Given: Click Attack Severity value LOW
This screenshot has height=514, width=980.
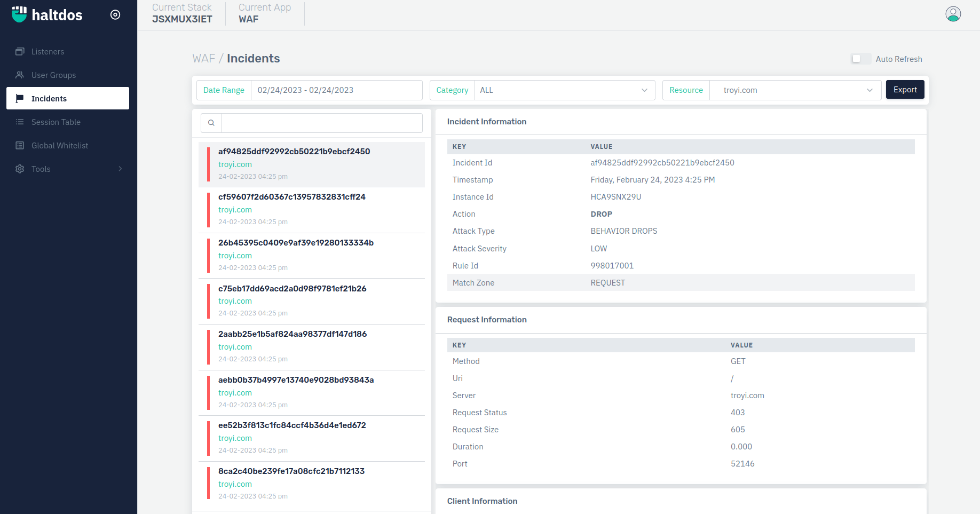Looking at the screenshot, I should [599, 249].
